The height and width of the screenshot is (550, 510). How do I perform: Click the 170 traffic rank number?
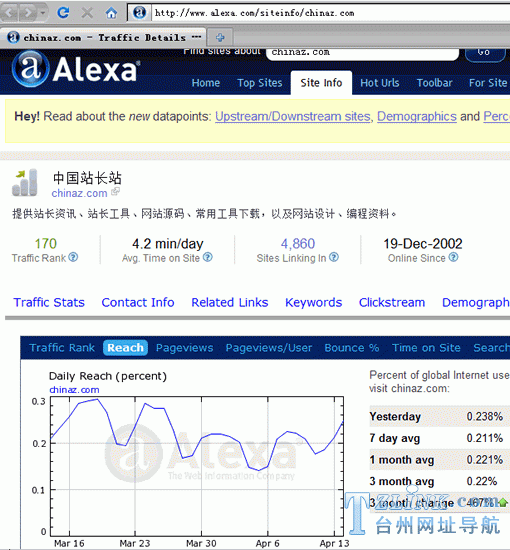click(x=46, y=244)
